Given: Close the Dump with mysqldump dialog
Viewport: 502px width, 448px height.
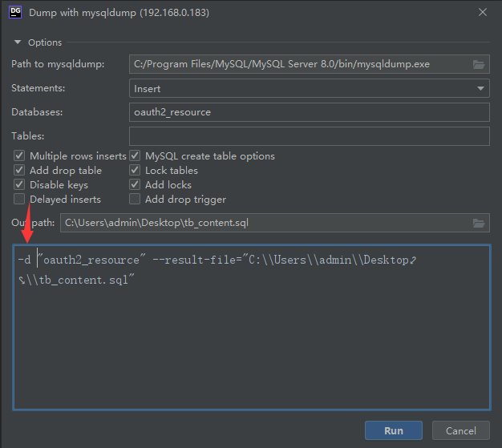Looking at the screenshot, I should [x=483, y=12].
